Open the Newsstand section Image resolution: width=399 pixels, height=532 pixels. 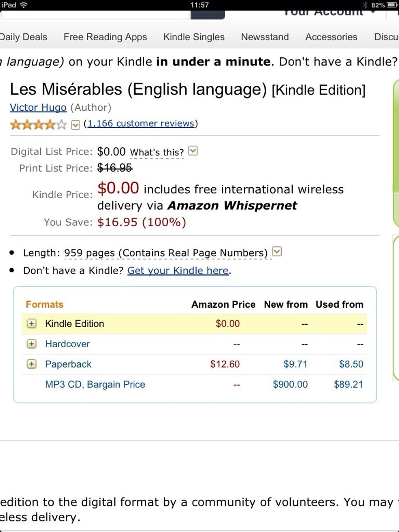coord(265,37)
